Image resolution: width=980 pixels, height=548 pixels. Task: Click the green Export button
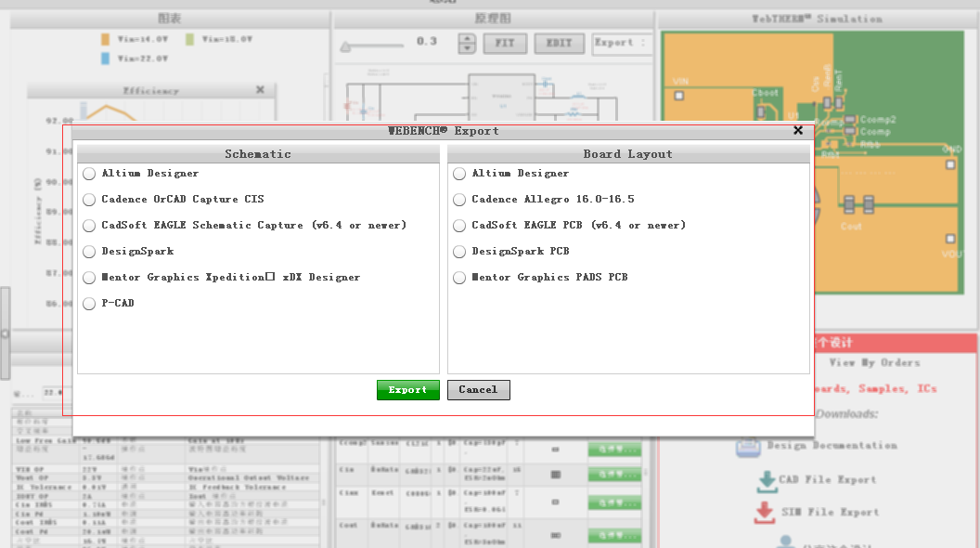pyautogui.click(x=407, y=390)
